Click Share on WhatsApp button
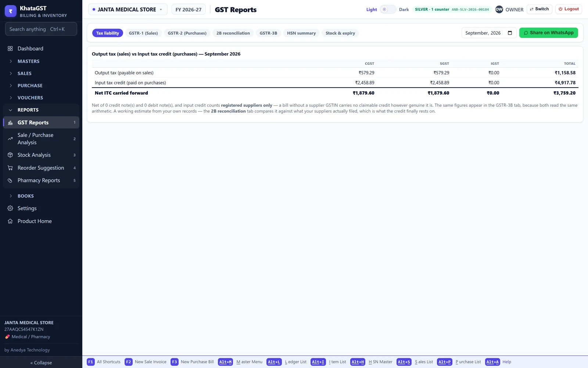The image size is (588, 368). 549,33
